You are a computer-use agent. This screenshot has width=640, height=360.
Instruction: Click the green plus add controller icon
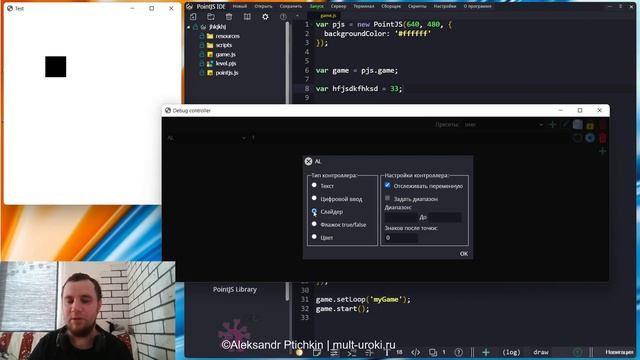tap(603, 151)
